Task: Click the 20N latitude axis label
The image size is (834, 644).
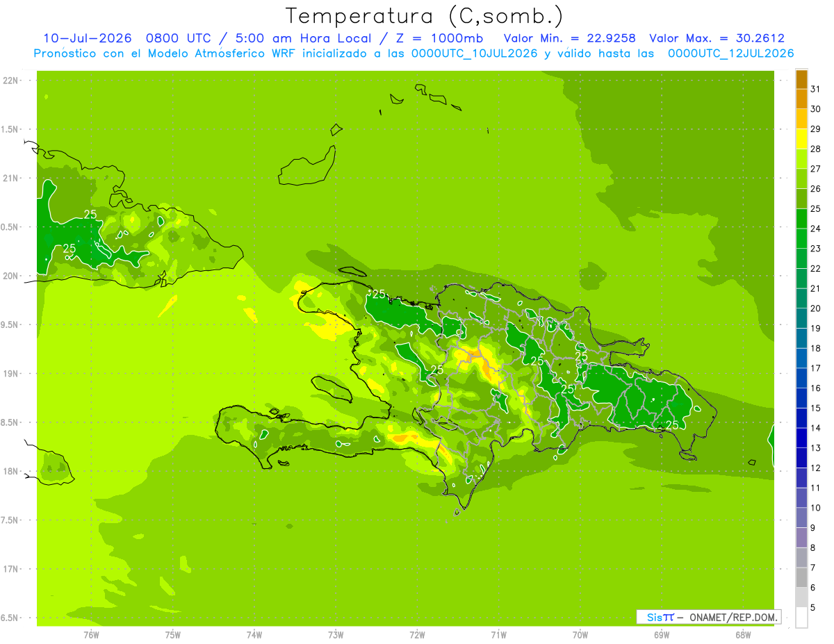Action: pos(10,276)
